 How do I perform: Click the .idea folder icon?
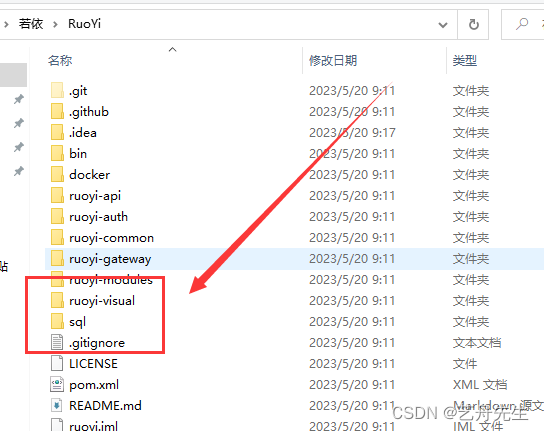pyautogui.click(x=57, y=133)
